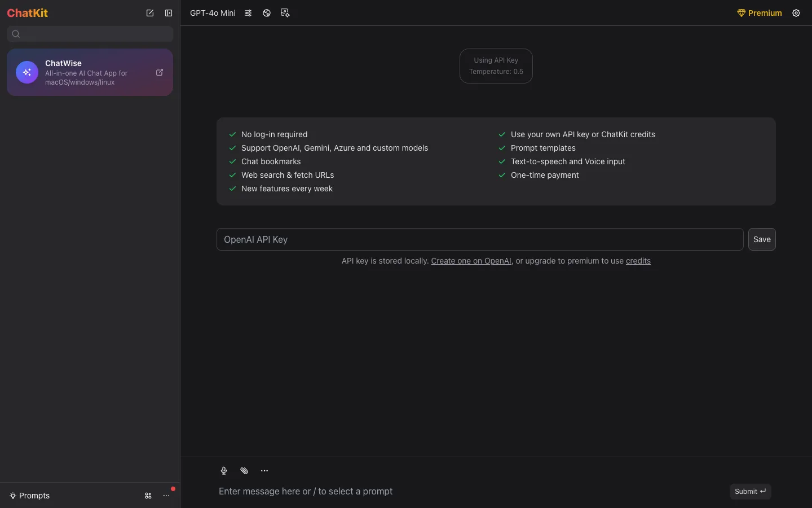Follow the Create one on OpenAI link
812x508 pixels.
tap(471, 261)
